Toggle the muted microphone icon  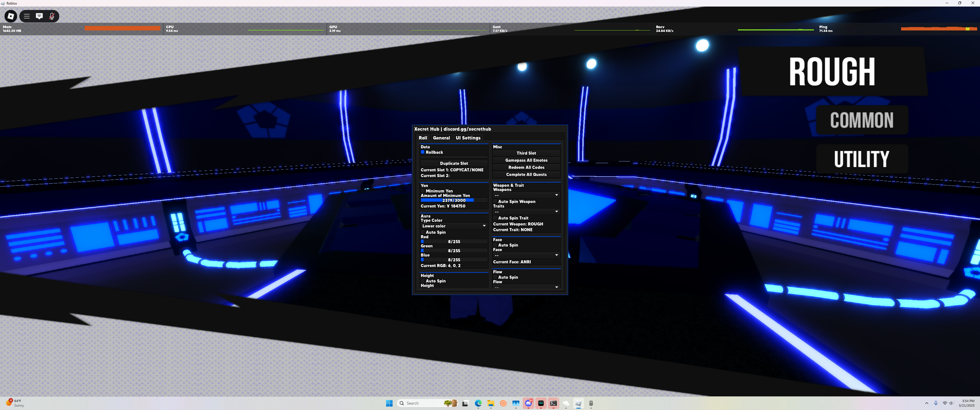click(x=52, y=16)
